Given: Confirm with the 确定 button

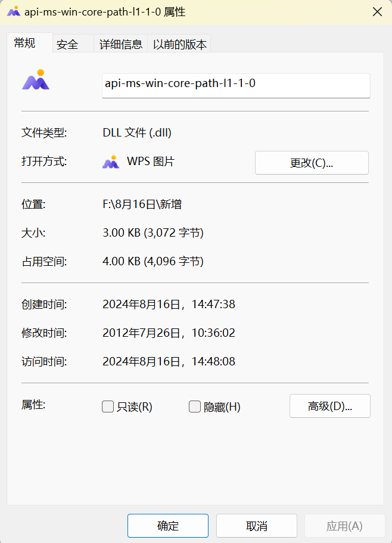Looking at the screenshot, I should click(168, 526).
